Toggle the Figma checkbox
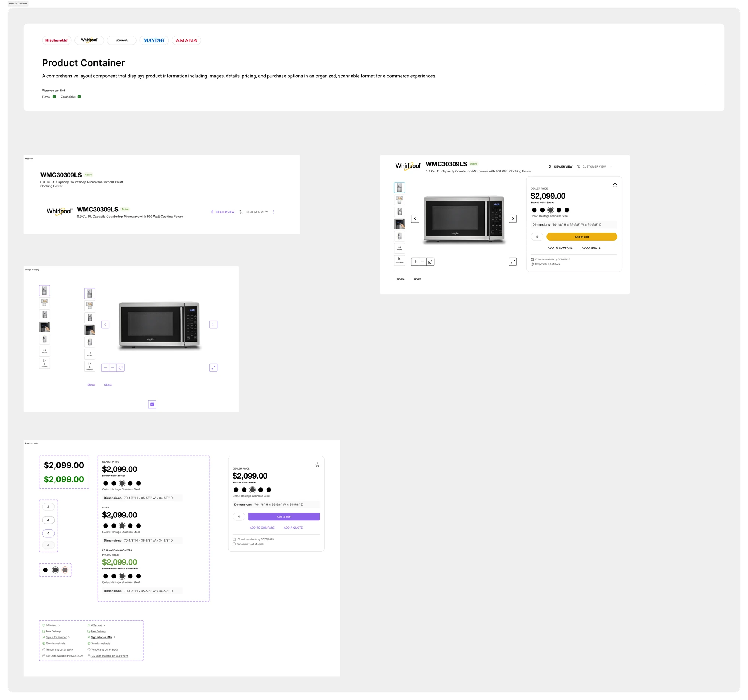This screenshot has height=700, width=748. coord(54,97)
